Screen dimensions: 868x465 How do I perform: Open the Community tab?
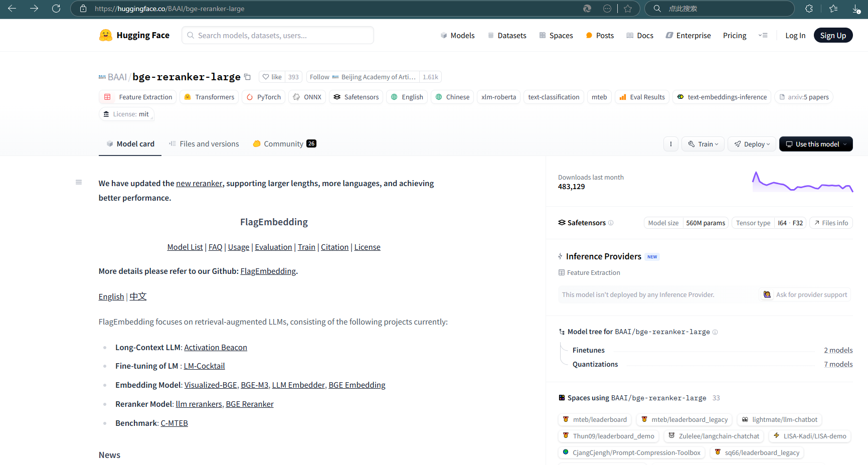[284, 144]
